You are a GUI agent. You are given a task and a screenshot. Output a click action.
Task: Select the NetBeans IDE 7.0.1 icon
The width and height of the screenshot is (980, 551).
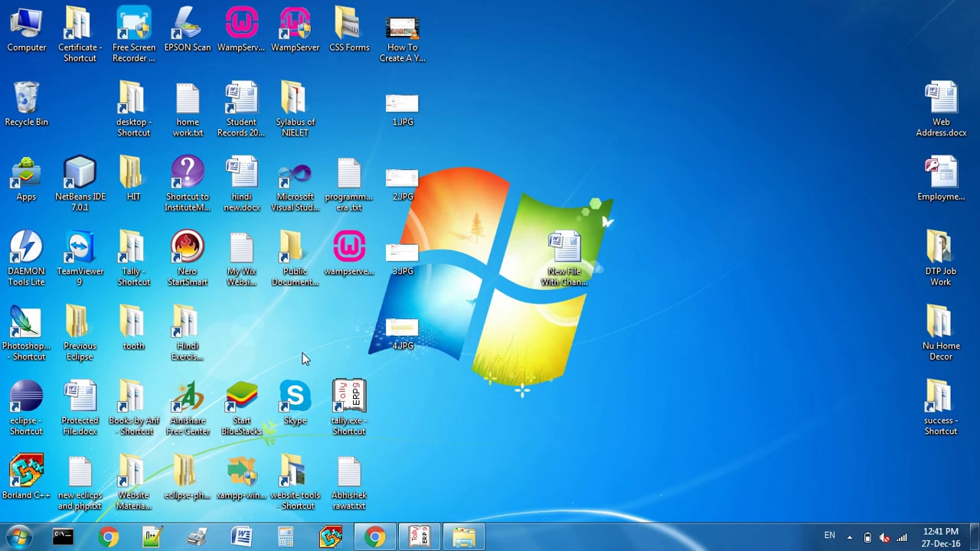[80, 184]
